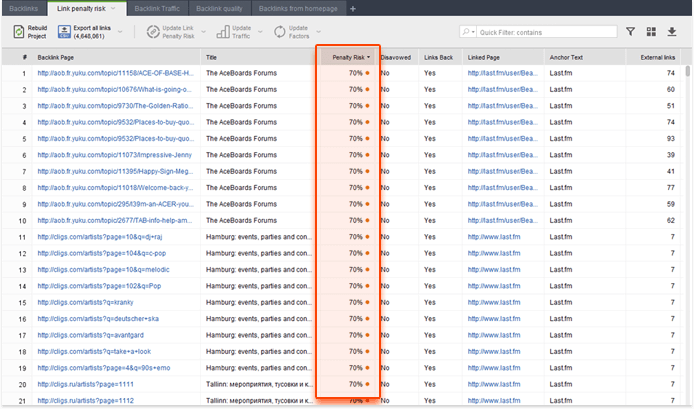Add a new tab with plus icon
The width and height of the screenshot is (694, 409).
pos(352,8)
